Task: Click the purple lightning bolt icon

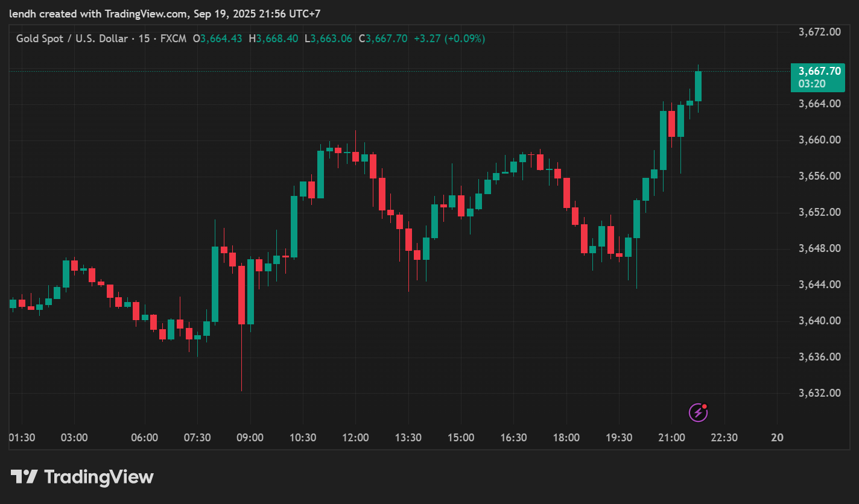Action: 698,412
